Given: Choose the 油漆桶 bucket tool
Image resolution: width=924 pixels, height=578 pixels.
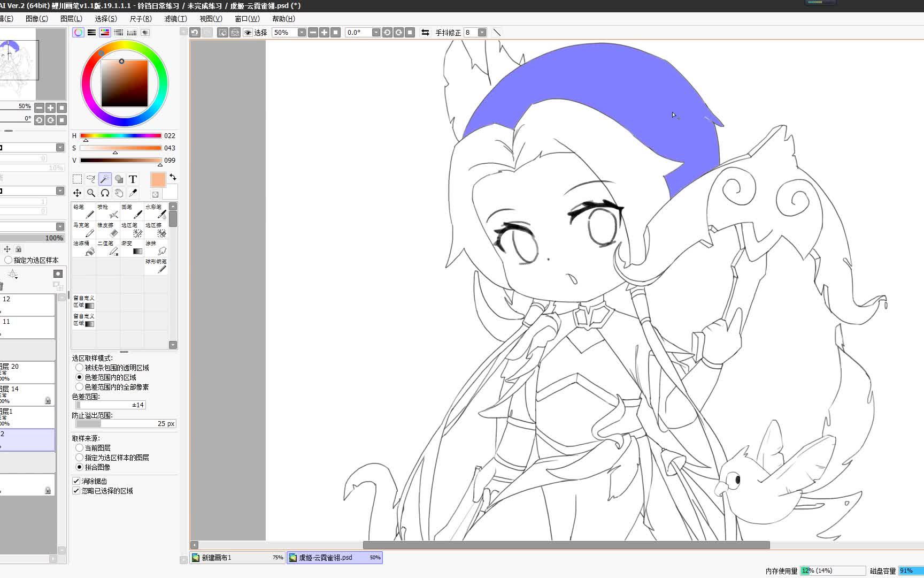Looking at the screenshot, I should (x=83, y=248).
